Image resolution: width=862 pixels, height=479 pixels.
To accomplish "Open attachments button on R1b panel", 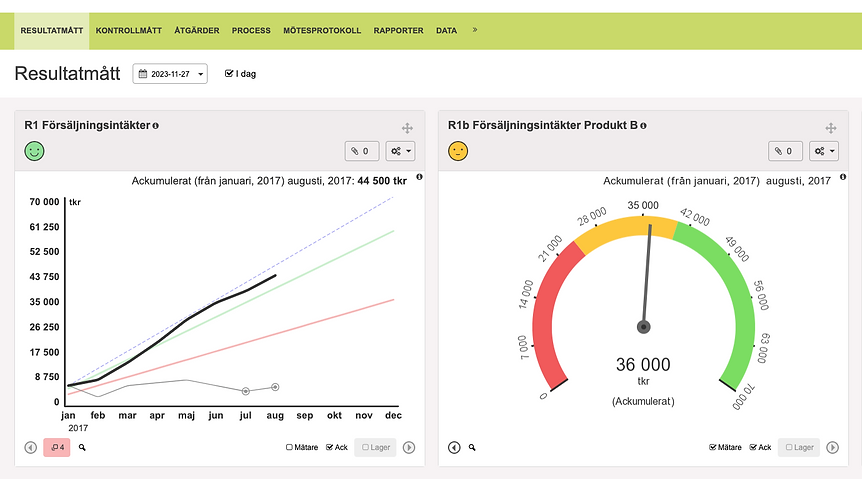I will [x=785, y=151].
